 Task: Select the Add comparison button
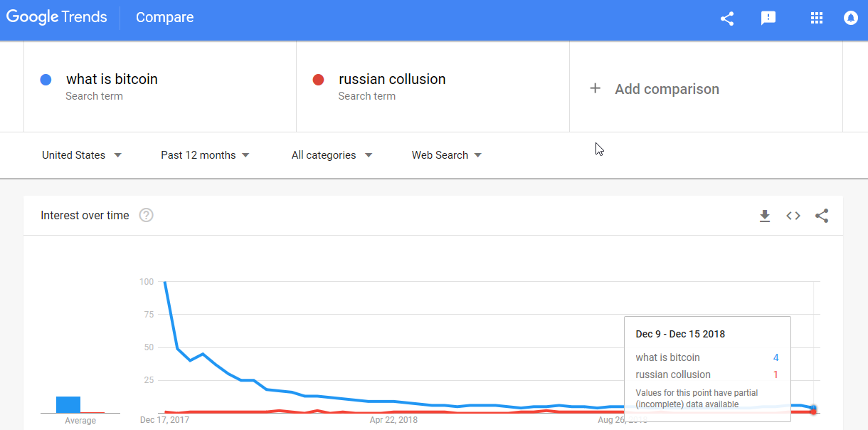667,89
